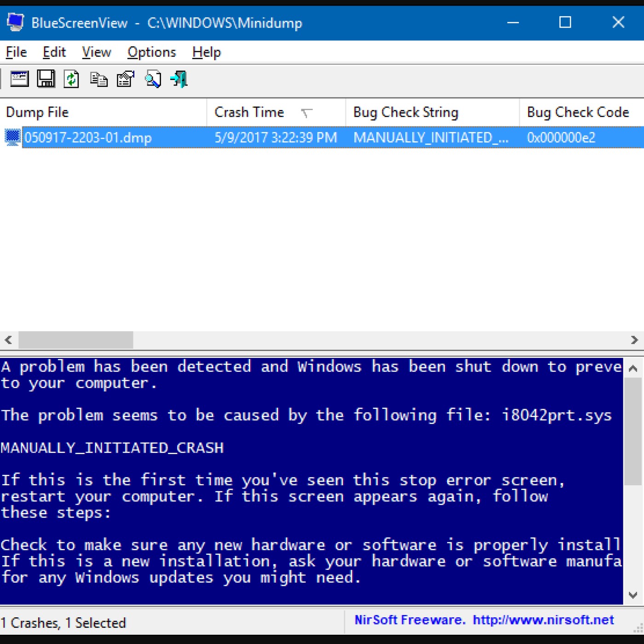Click the Exit toolbar icon
Screen dimensions: 644x644
coord(179,79)
